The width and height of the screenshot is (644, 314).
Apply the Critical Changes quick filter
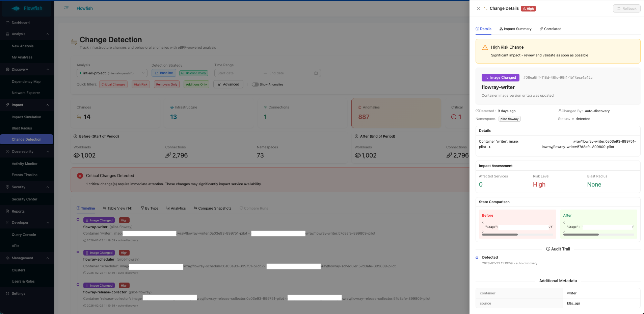click(113, 84)
